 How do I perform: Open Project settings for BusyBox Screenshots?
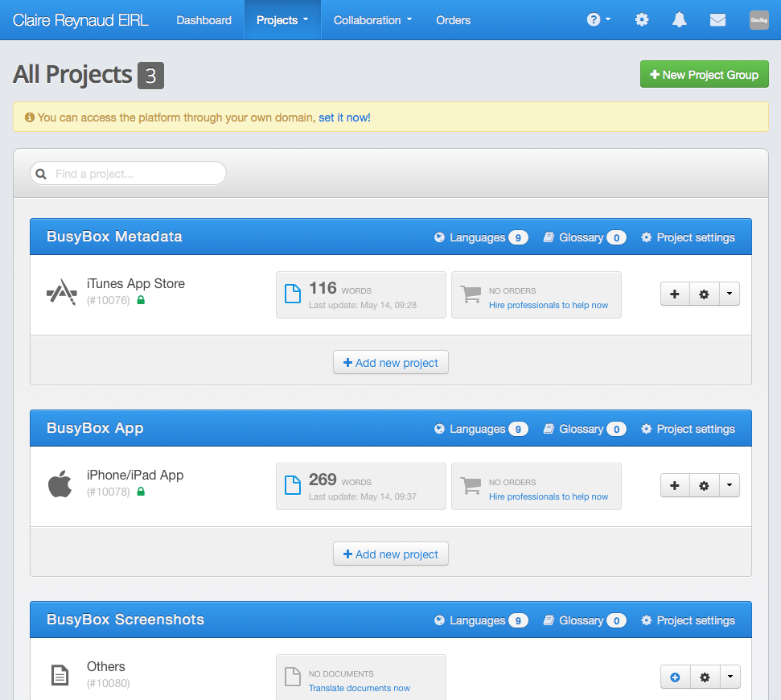click(x=688, y=620)
